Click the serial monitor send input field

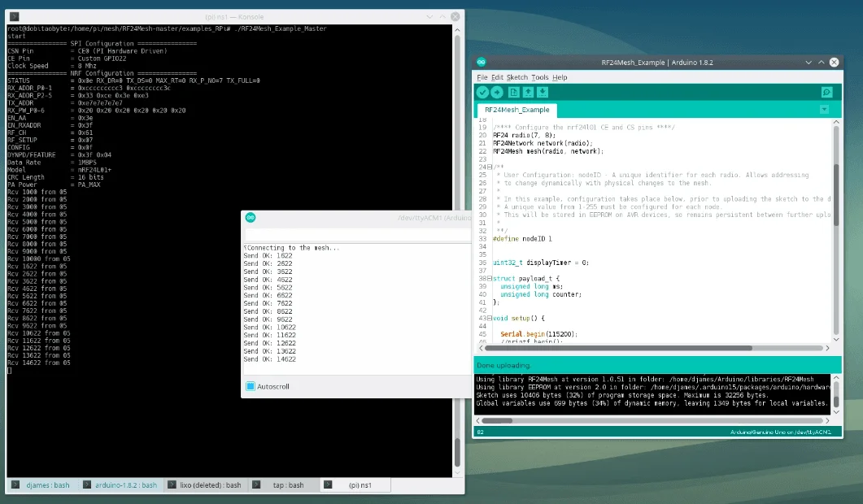pos(358,235)
